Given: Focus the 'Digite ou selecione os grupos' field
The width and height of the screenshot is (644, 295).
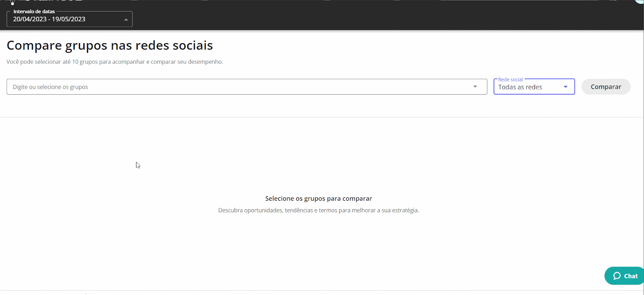Looking at the screenshot, I should pyautogui.click(x=247, y=87).
